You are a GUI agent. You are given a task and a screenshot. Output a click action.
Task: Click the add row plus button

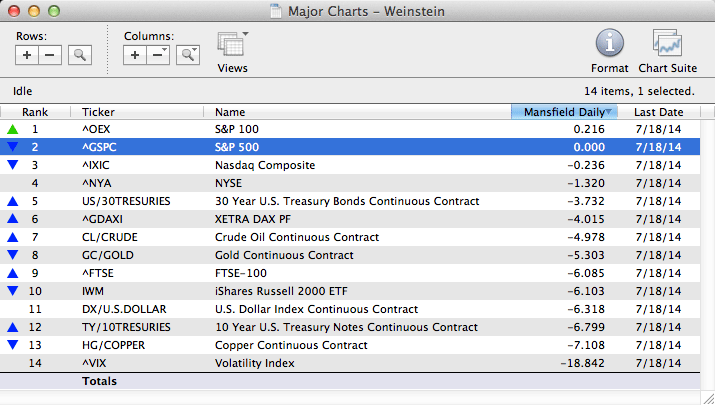pyautogui.click(x=28, y=55)
